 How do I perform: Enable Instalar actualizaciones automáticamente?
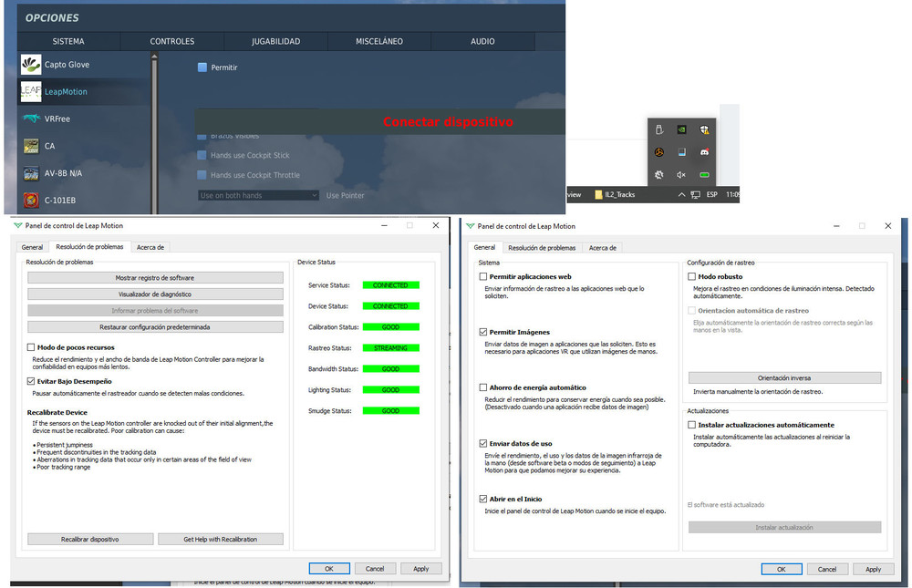pos(691,425)
